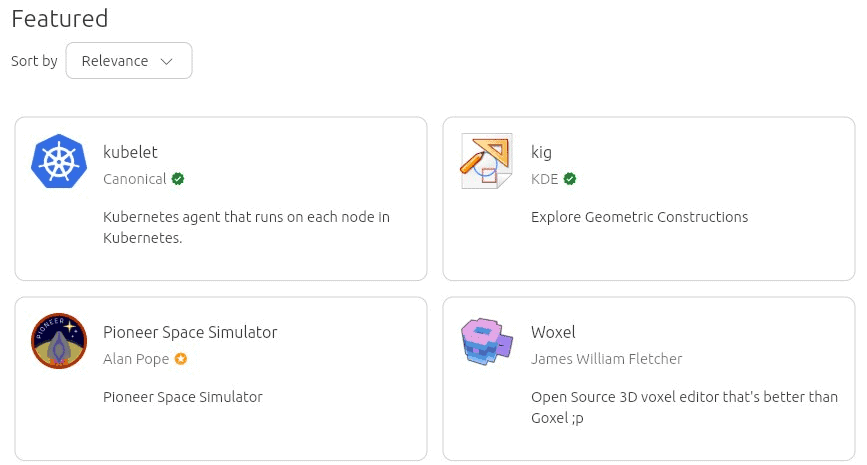
Task: Click the Explore Geometric Constructions description
Action: click(x=639, y=217)
